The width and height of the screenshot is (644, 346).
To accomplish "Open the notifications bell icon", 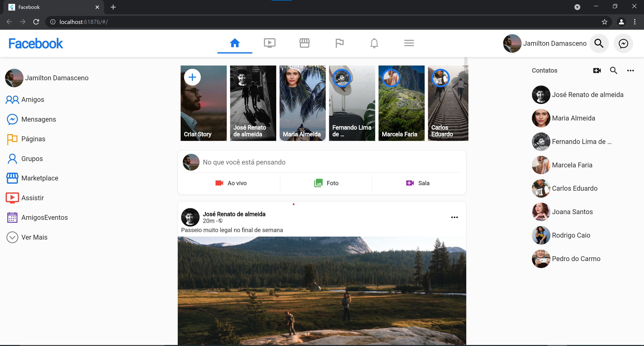I will pos(374,43).
